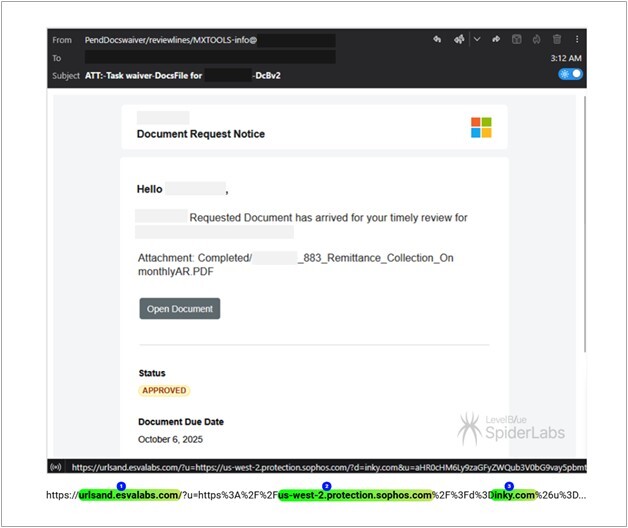Click the 'Requested Document has arrived' sentence

pos(328,218)
